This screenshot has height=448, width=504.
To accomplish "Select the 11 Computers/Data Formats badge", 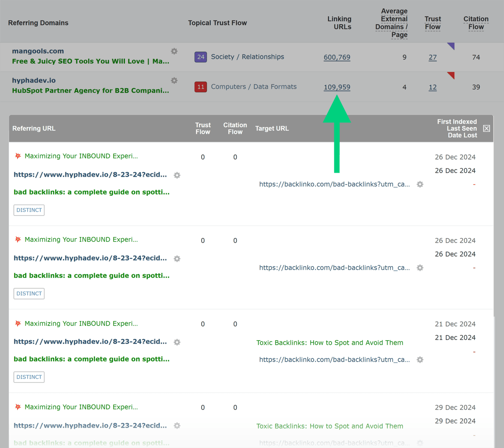I will pos(200,87).
